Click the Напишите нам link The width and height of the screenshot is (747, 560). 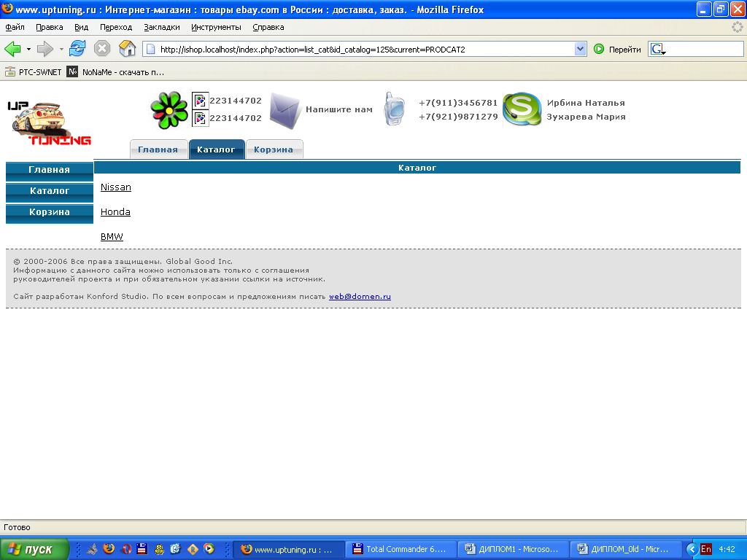[x=339, y=109]
